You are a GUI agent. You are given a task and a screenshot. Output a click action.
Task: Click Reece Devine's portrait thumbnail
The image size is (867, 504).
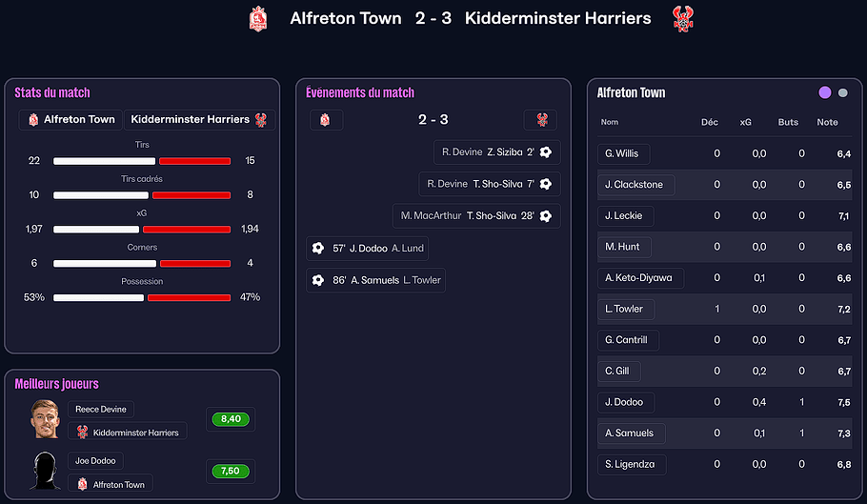pos(45,419)
